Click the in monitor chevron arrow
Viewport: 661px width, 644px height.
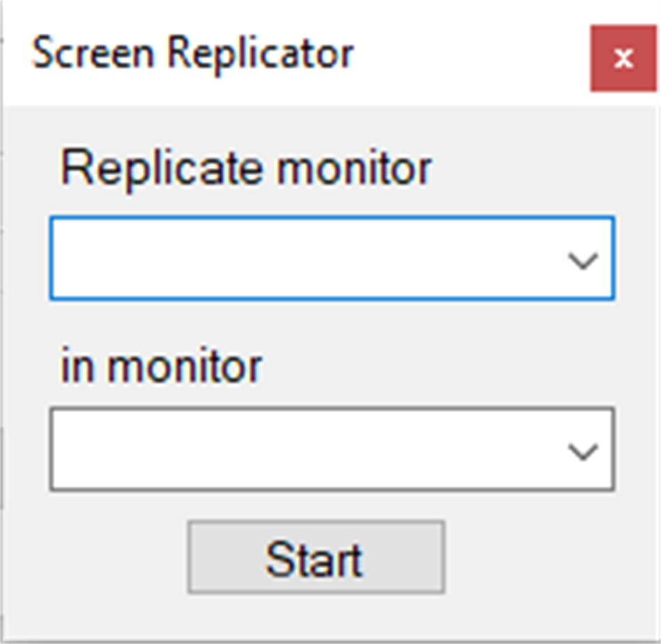tap(583, 452)
